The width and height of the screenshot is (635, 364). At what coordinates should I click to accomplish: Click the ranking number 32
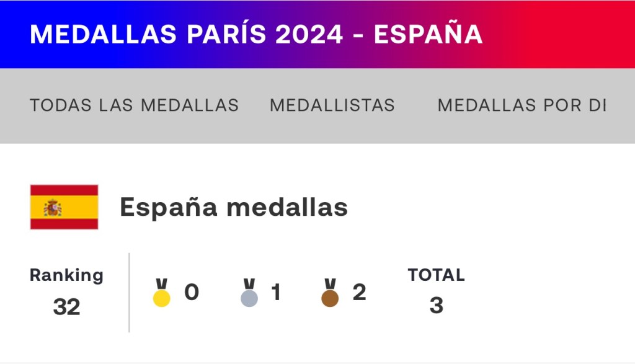coord(66,306)
